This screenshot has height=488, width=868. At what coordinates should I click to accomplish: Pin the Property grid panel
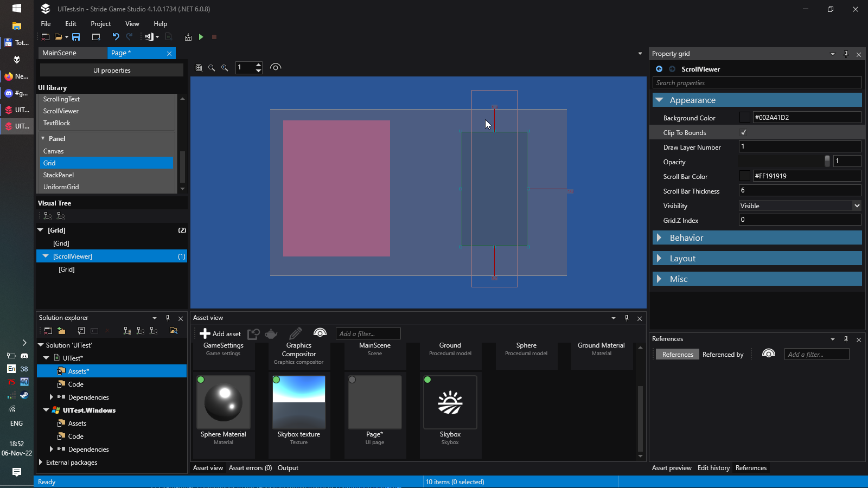point(846,54)
